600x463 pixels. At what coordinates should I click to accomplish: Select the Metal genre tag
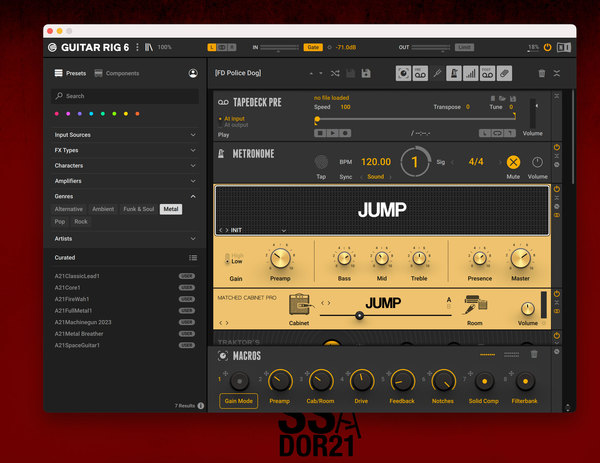click(171, 209)
